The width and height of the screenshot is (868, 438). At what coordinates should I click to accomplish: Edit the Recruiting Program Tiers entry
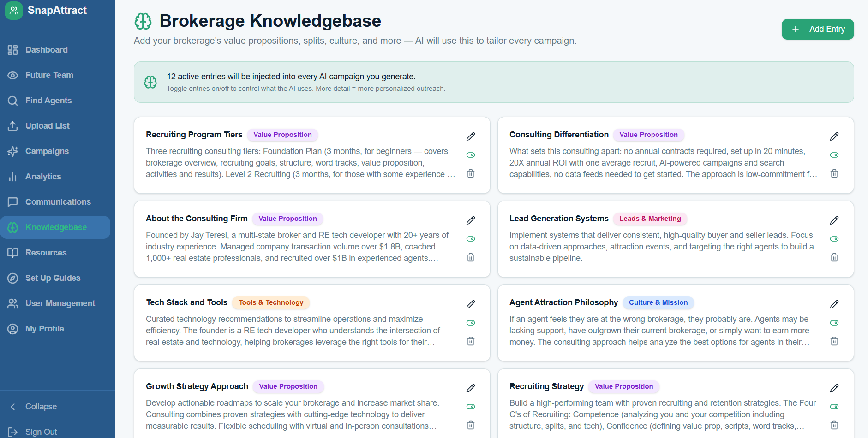[471, 136]
